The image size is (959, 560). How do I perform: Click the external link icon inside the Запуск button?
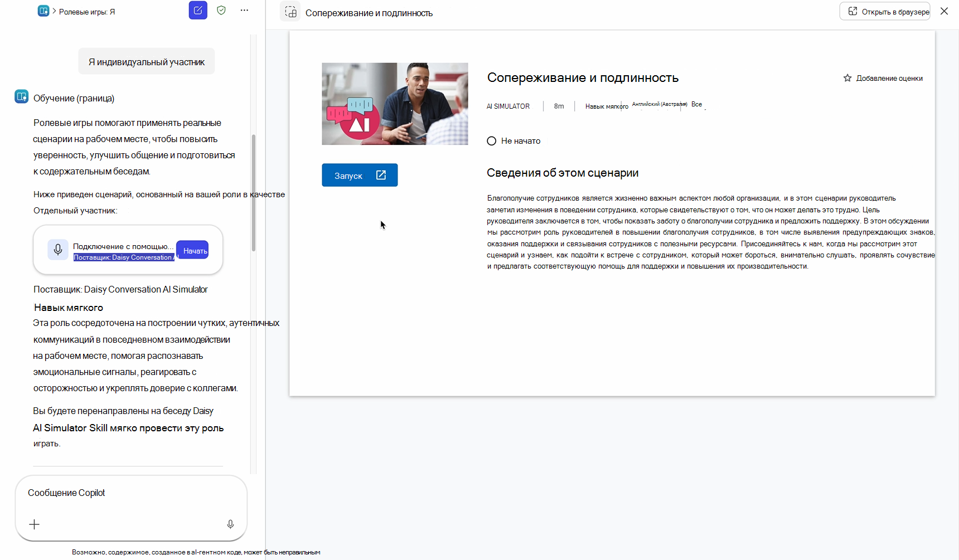381,175
